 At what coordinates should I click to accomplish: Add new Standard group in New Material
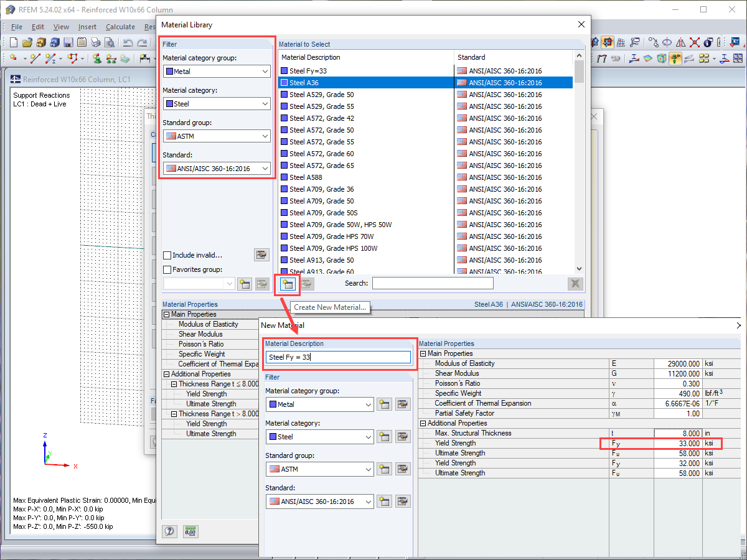pos(385,469)
